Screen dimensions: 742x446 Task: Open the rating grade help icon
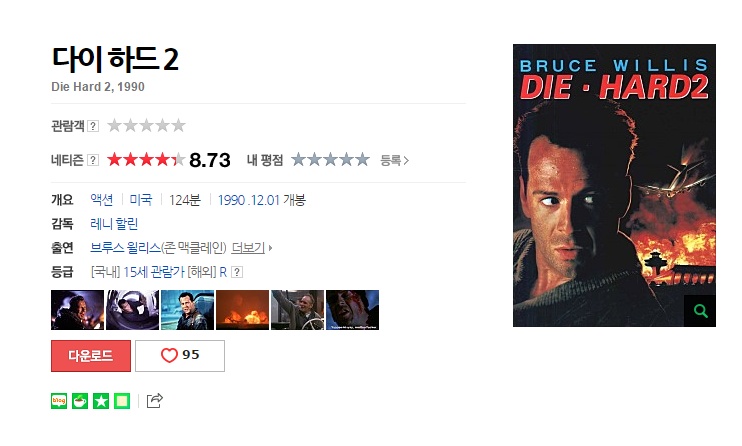tap(237, 272)
